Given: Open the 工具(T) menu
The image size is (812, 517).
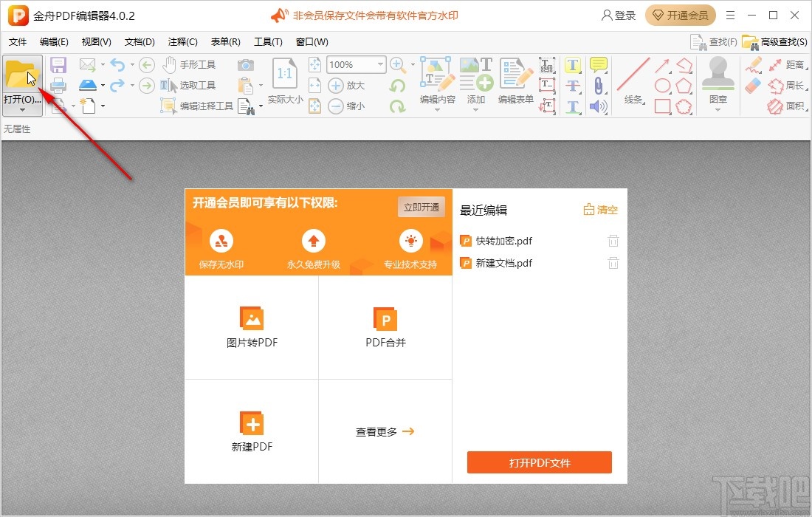Looking at the screenshot, I should (x=268, y=42).
